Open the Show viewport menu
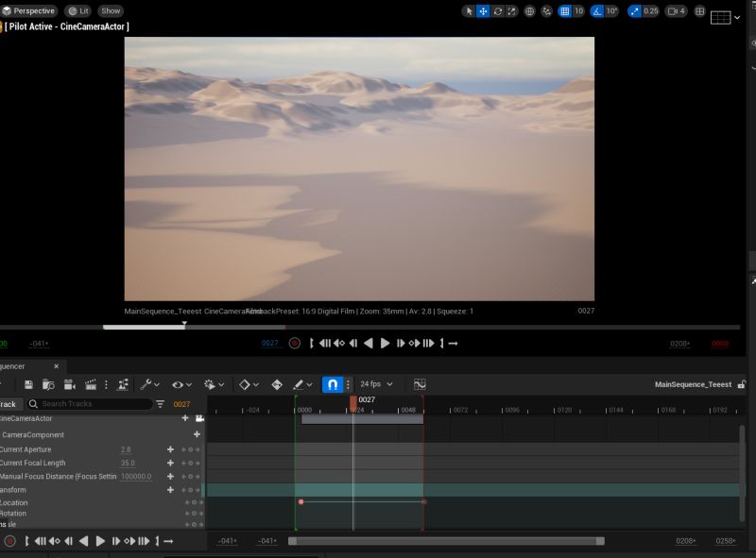 click(x=112, y=10)
